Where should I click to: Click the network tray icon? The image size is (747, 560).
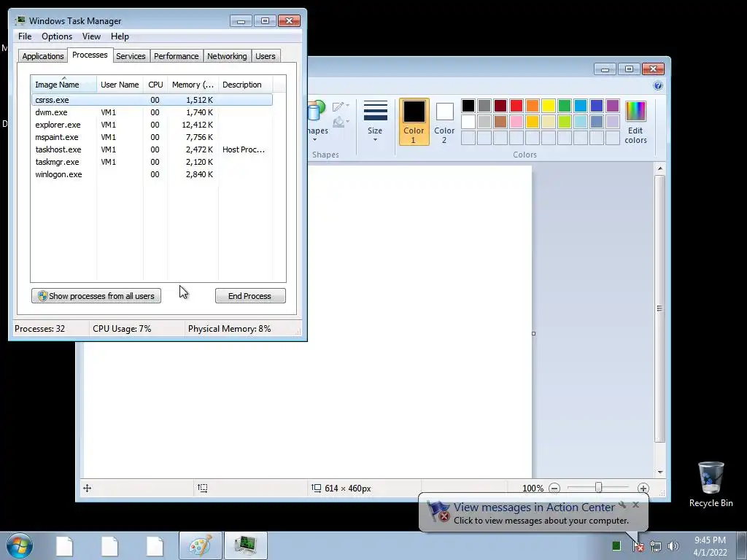click(656, 546)
